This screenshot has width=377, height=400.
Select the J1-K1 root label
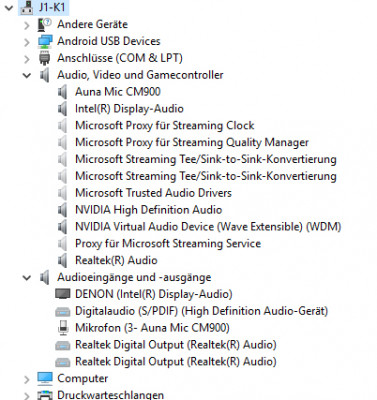52,7
